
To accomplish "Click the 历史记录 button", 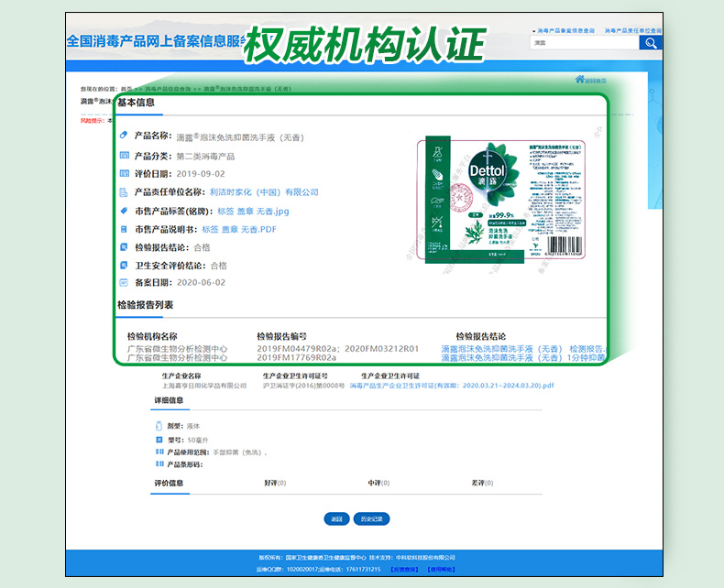I will [372, 518].
